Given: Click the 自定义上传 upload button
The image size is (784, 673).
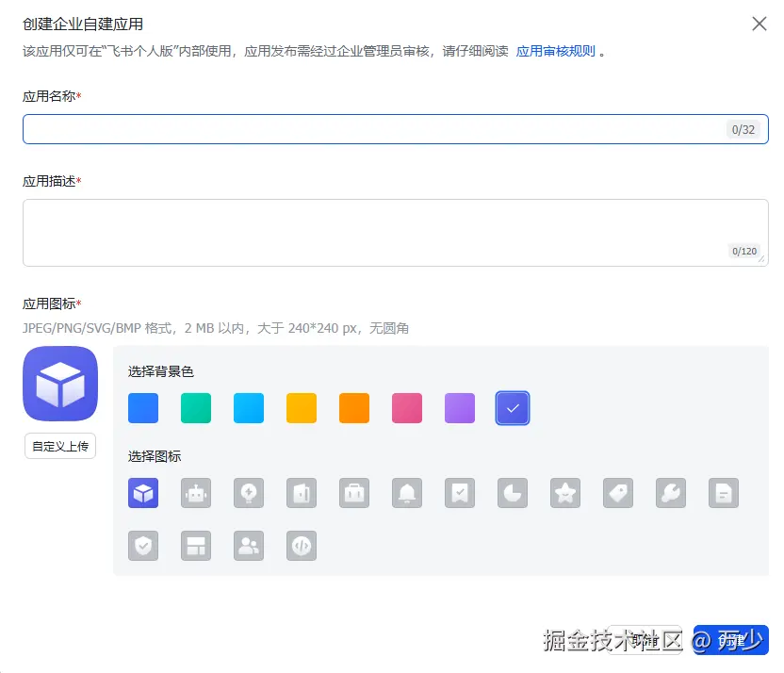Looking at the screenshot, I should tap(60, 446).
